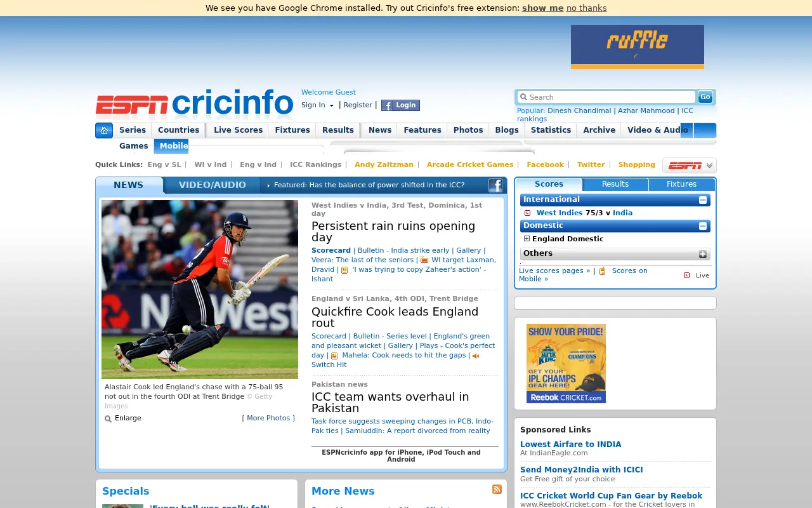Image resolution: width=812 pixels, height=508 pixels.
Task: Log in with Facebook button
Action: point(400,105)
